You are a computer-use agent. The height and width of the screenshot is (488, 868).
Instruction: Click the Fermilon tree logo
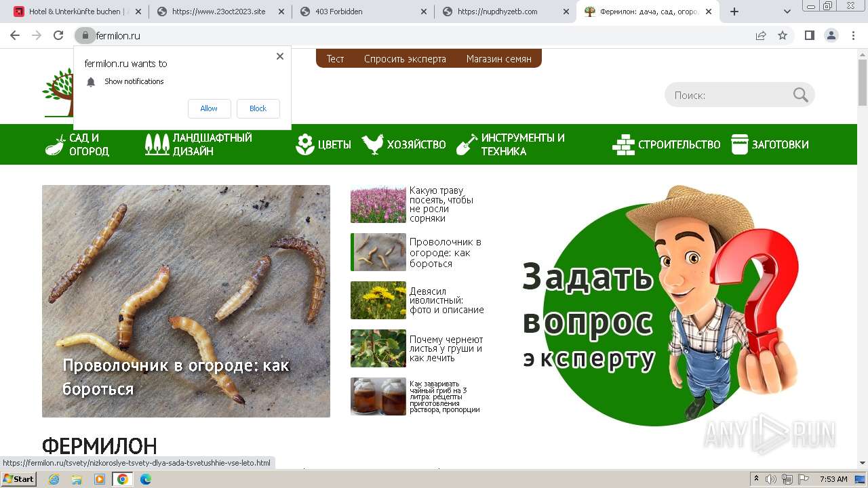point(58,93)
